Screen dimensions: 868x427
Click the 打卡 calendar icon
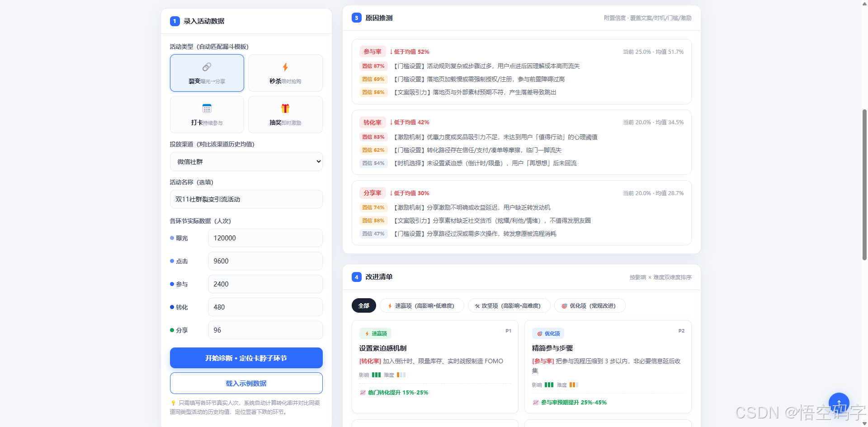pyautogui.click(x=207, y=108)
